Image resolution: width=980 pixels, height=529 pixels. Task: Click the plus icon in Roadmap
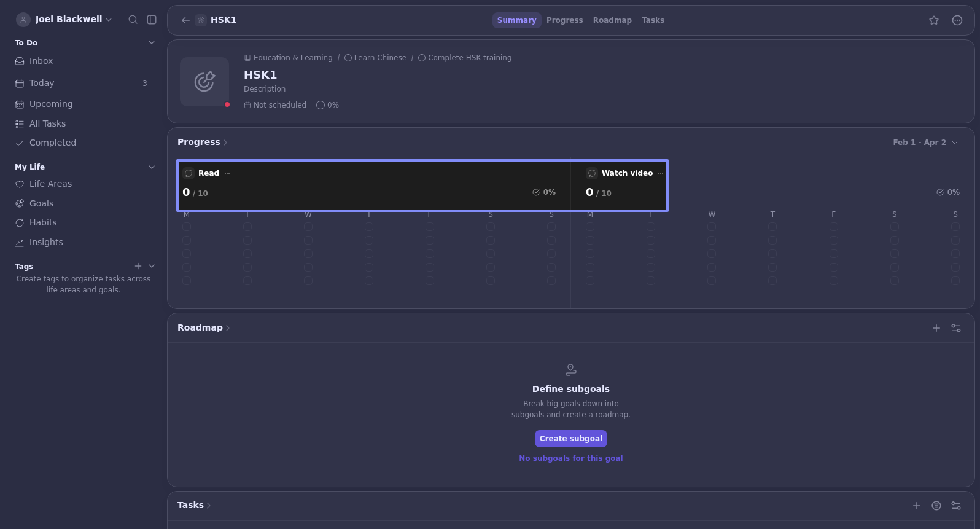pyautogui.click(x=936, y=328)
